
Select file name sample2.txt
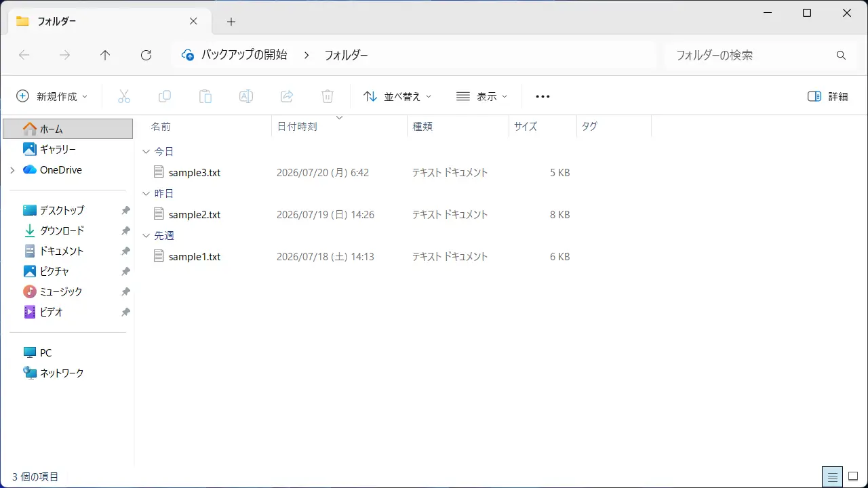pyautogui.click(x=195, y=215)
